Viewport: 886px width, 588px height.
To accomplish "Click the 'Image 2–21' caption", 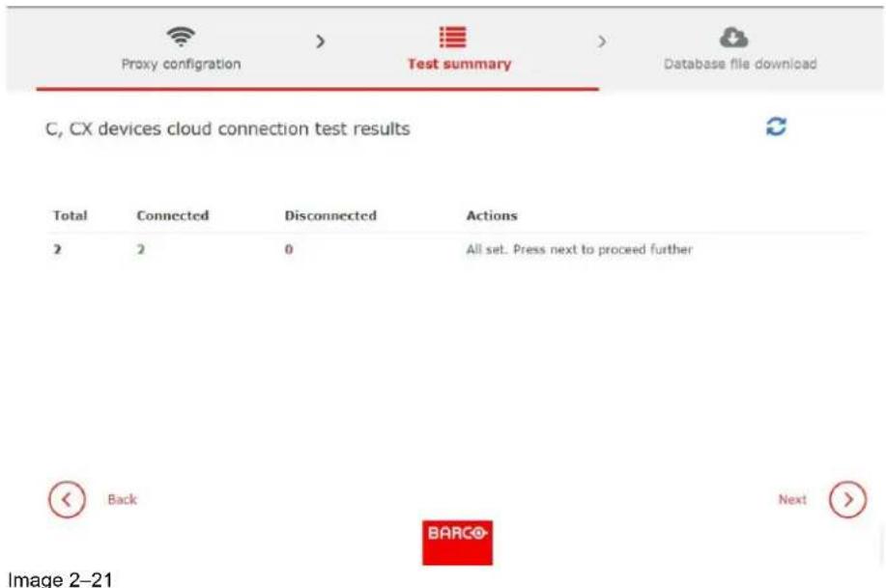I will tap(60, 579).
